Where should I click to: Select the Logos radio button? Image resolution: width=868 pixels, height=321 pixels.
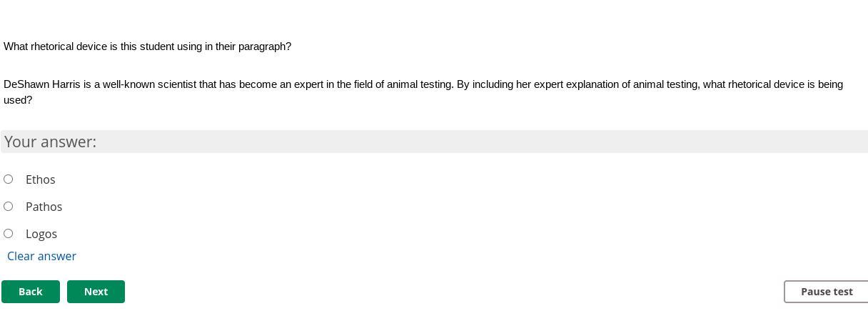tap(9, 233)
